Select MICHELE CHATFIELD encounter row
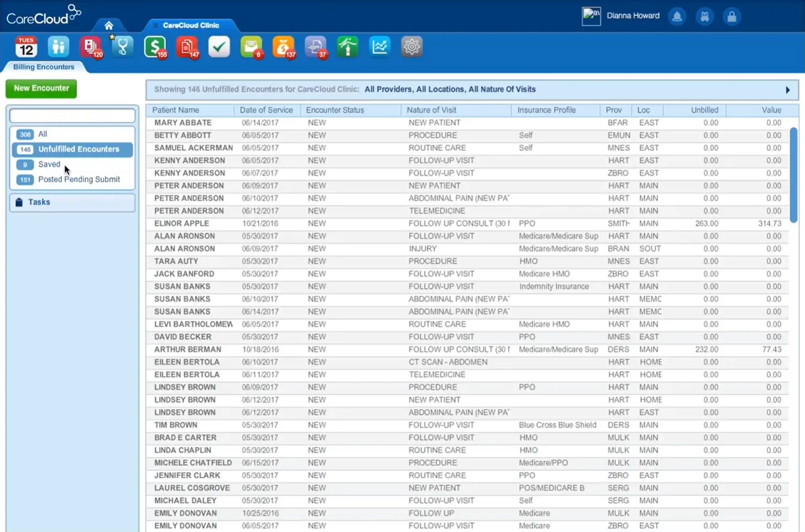This screenshot has height=532, width=805. tap(468, 463)
